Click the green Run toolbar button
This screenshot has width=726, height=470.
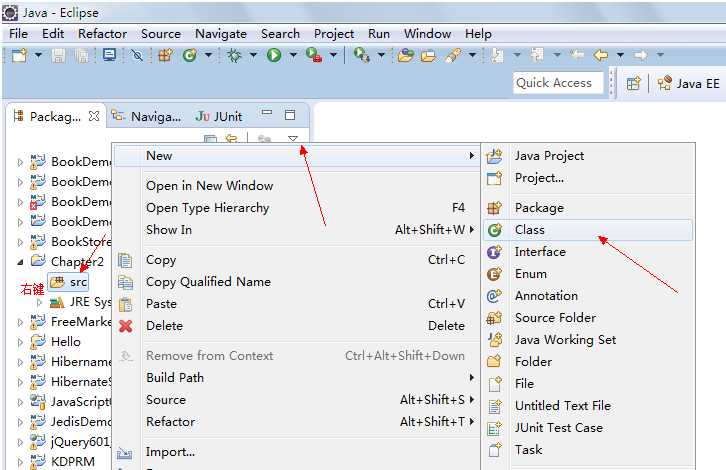coord(274,56)
